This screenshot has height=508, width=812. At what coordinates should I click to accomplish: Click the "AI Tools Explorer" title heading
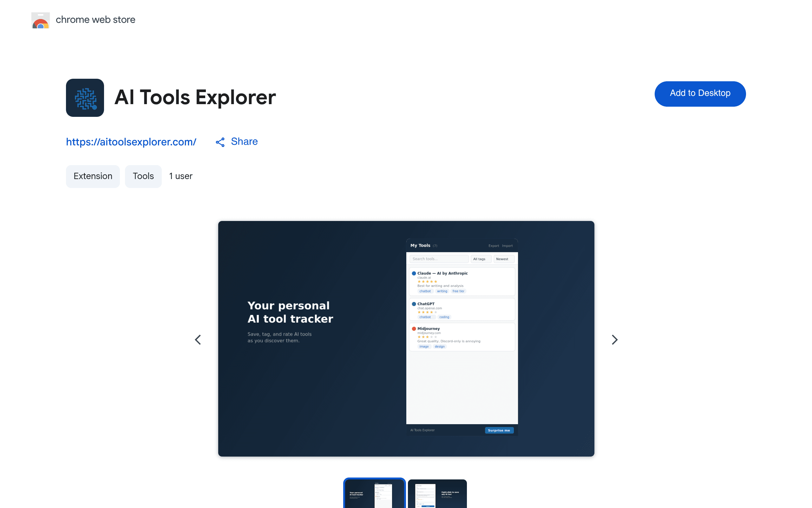(x=195, y=97)
